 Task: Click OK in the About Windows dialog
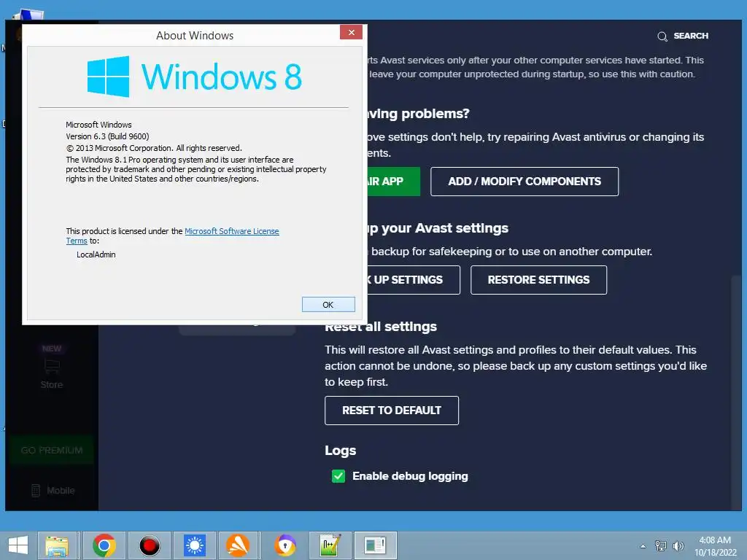pyautogui.click(x=328, y=305)
